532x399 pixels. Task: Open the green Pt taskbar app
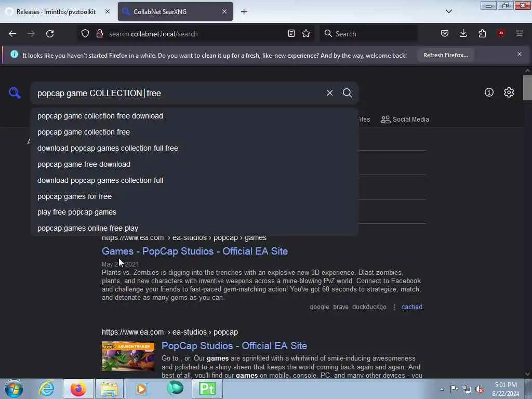(x=207, y=389)
